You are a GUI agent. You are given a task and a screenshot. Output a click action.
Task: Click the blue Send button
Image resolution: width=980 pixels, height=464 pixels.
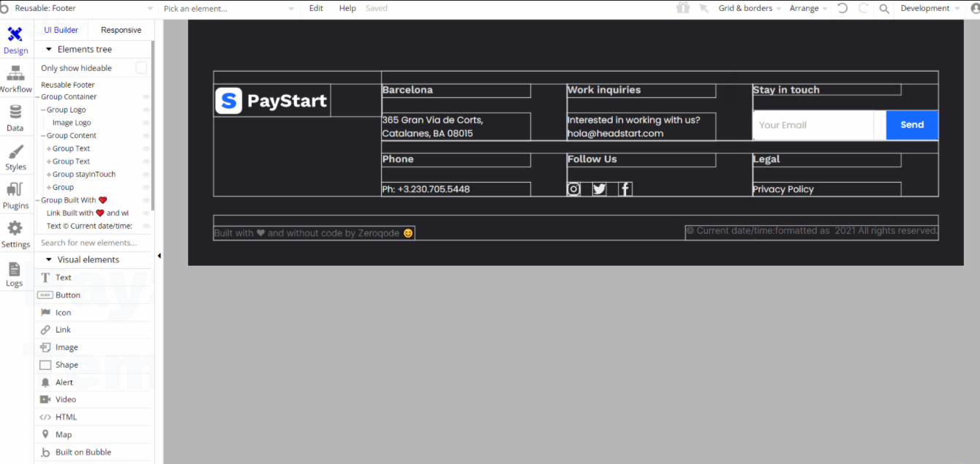(x=912, y=125)
